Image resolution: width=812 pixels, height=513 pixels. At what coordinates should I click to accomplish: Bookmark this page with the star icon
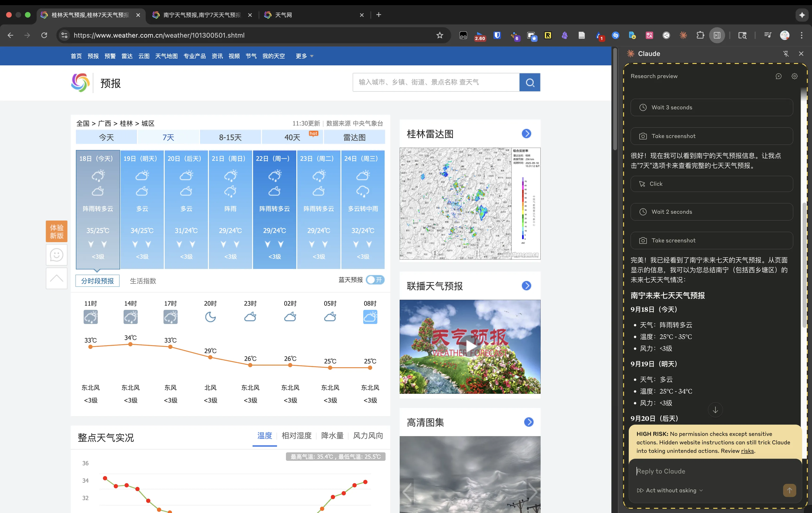click(439, 35)
